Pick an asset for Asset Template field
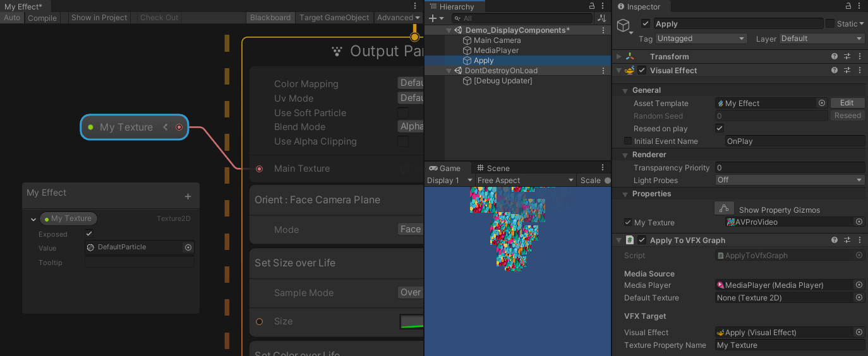The width and height of the screenshot is (868, 356). click(x=822, y=103)
